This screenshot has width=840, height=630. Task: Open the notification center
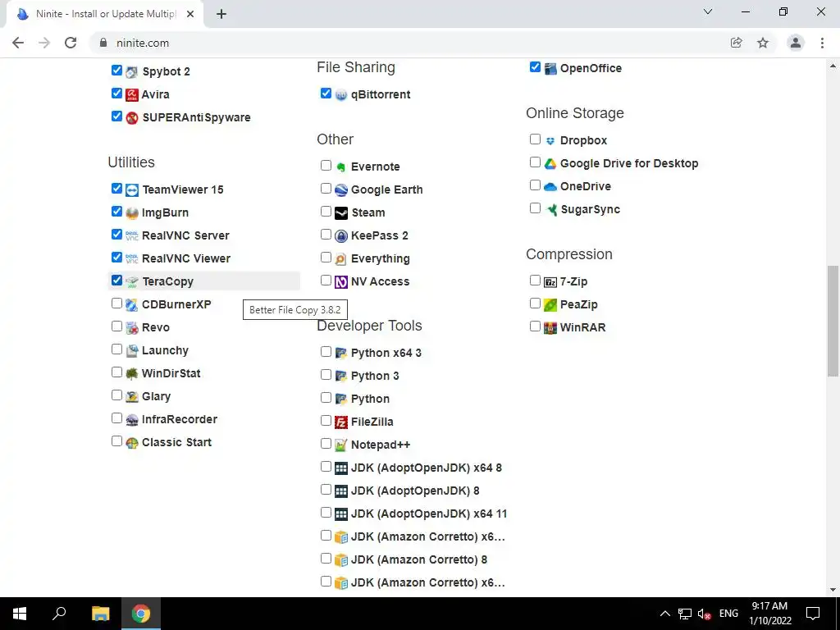click(x=813, y=614)
